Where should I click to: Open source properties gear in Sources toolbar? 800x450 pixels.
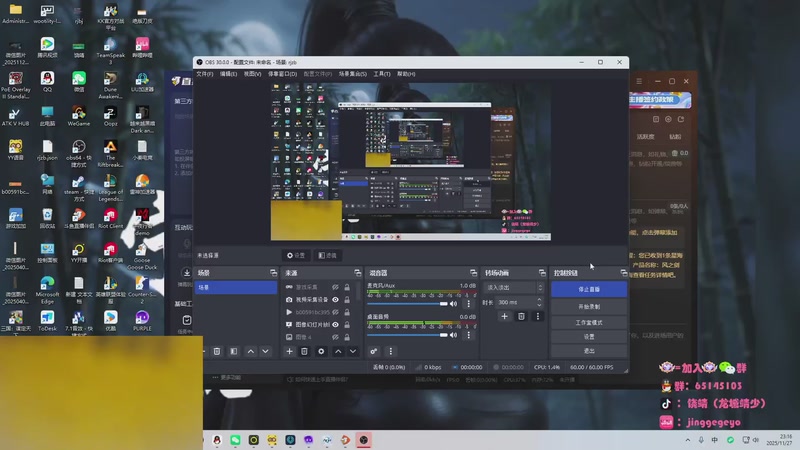[321, 352]
